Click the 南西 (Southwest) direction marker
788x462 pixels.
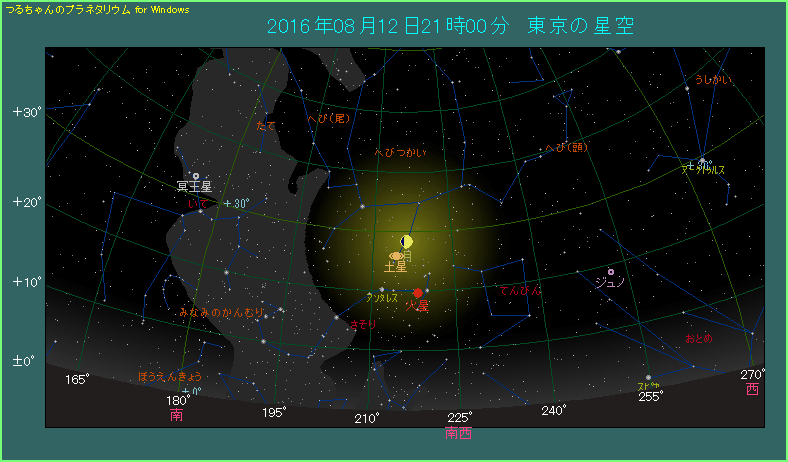[458, 433]
